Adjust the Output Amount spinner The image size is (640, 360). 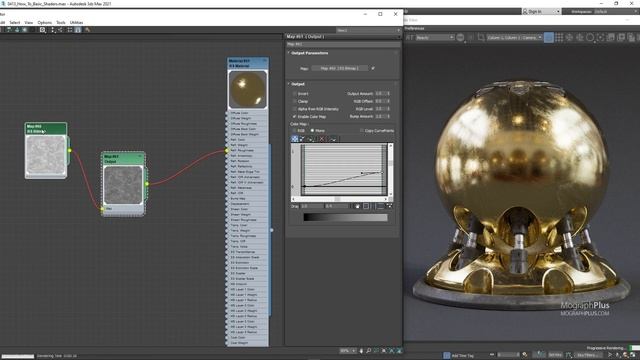[383, 94]
